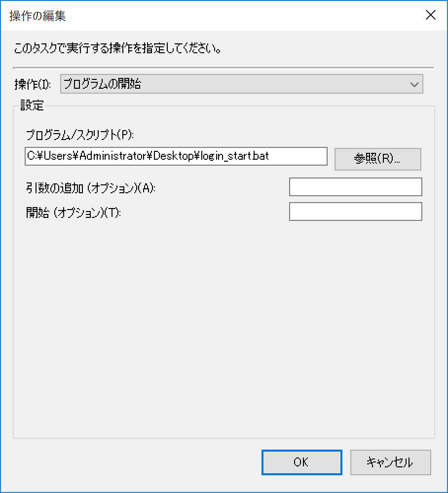Click the 操作の編集 title bar text
The width and height of the screenshot is (448, 493).
(37, 16)
